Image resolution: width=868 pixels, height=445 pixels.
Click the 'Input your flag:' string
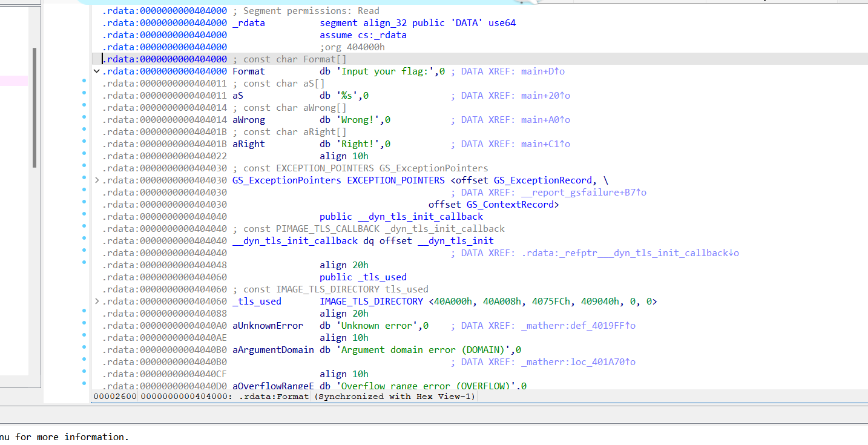385,71
